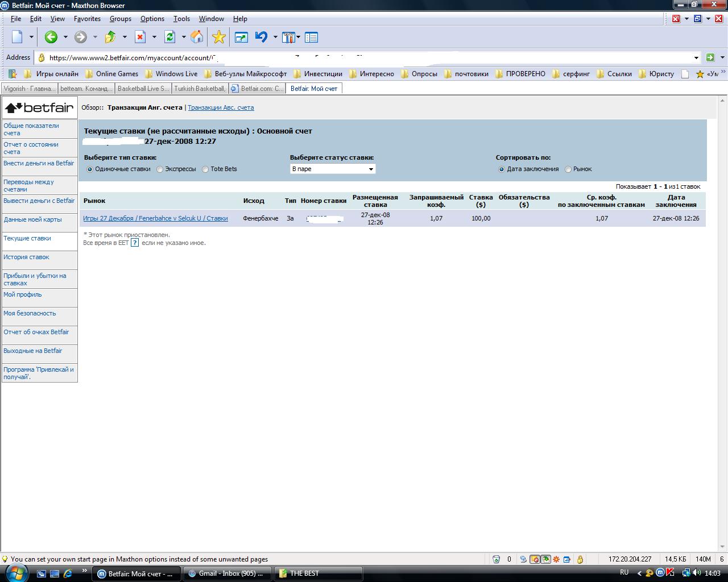Open the Home page toolbar icon
The image size is (728, 582).
(x=197, y=38)
